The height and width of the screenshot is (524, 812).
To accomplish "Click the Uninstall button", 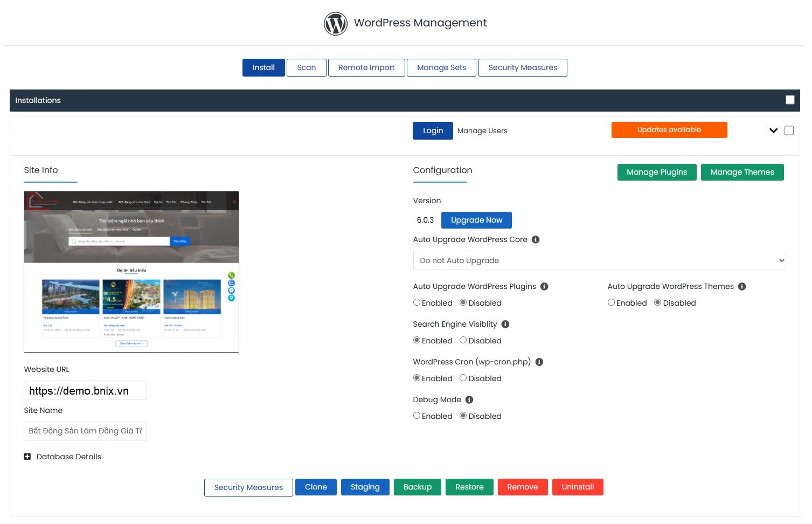I will [578, 487].
